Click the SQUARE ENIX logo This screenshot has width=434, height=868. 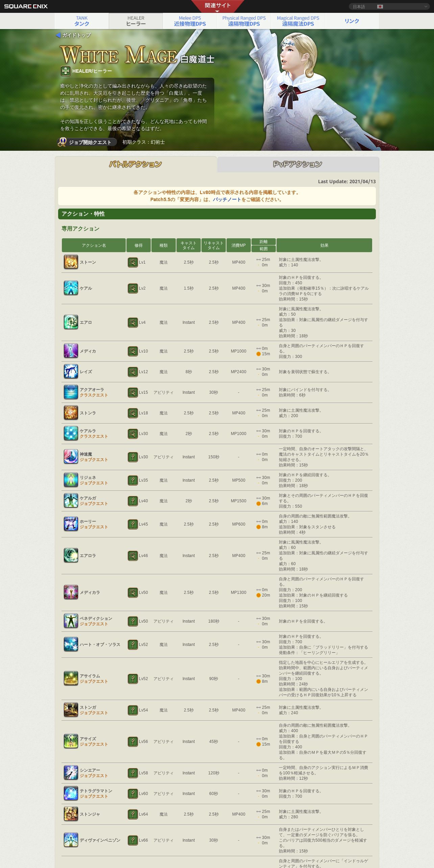26,6
